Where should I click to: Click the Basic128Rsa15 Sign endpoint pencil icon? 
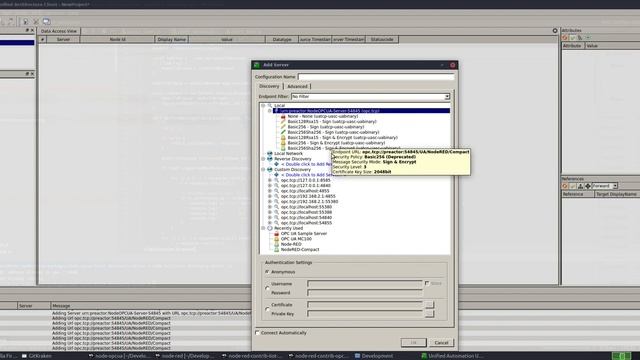tap(283, 122)
